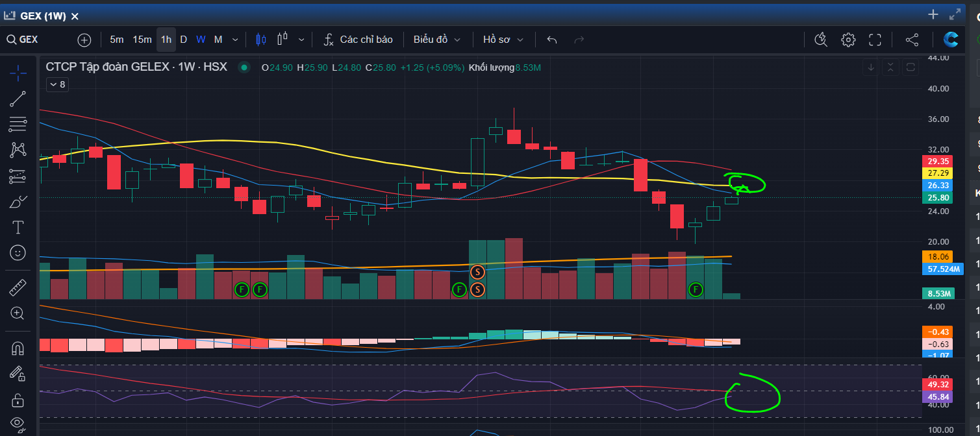The image size is (980, 436).
Task: Switch to the monthly M timeframe
Action: 218,40
